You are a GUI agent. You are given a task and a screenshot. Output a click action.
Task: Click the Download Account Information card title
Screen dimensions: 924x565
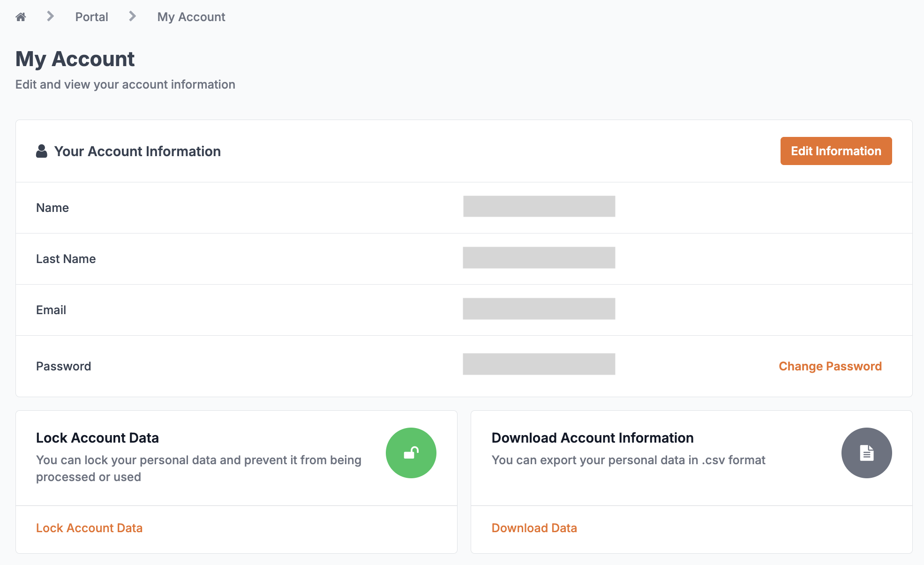pyautogui.click(x=593, y=438)
